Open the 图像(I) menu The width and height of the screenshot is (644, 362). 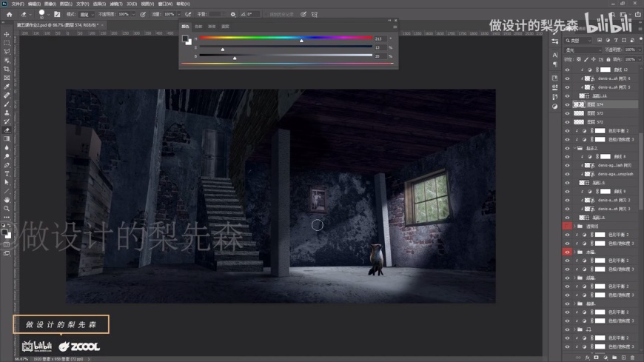(x=50, y=4)
